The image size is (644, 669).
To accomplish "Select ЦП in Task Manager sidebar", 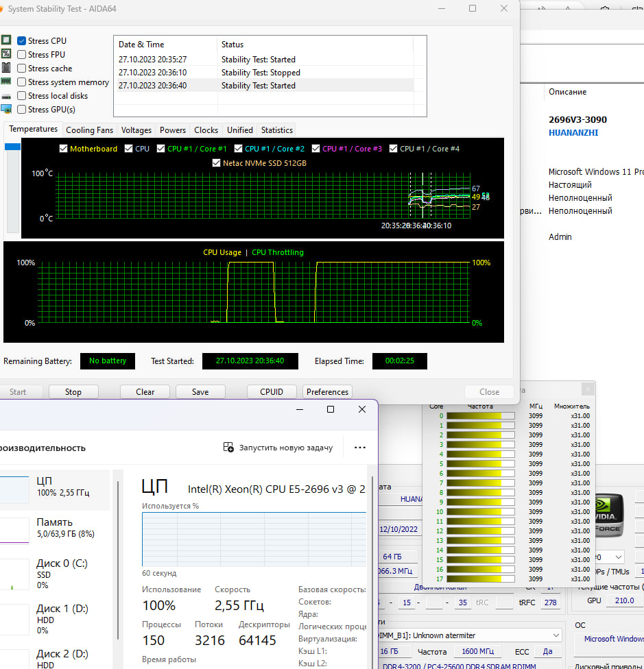I will [x=55, y=490].
